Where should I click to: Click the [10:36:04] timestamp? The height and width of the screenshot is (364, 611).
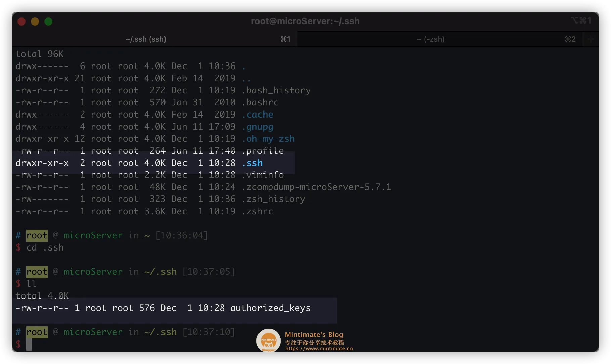click(x=182, y=235)
